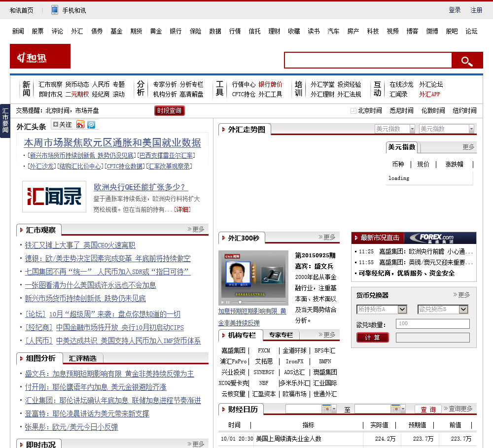Click play on the 外汇300秒 video
493x448 pixels.
(x=223, y=302)
